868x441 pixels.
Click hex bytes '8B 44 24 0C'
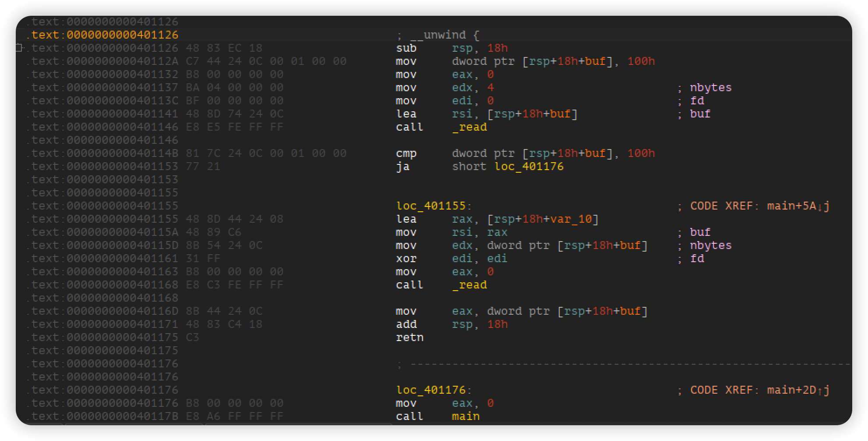pos(224,311)
